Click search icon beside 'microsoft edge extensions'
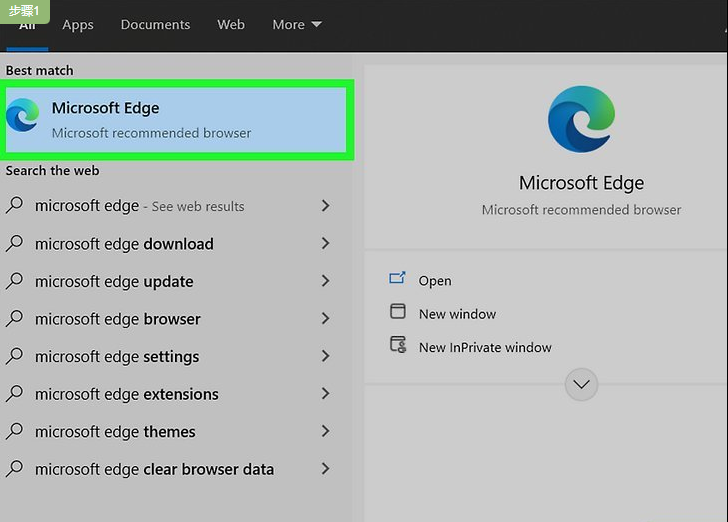This screenshot has height=522, width=728. click(14, 393)
